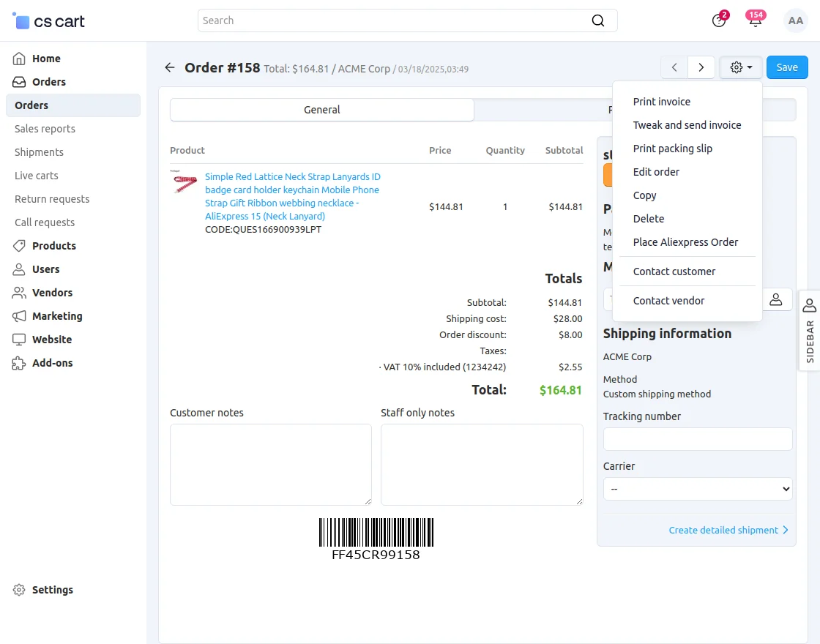Open the help center icon
This screenshot has width=820, height=644.
click(719, 20)
